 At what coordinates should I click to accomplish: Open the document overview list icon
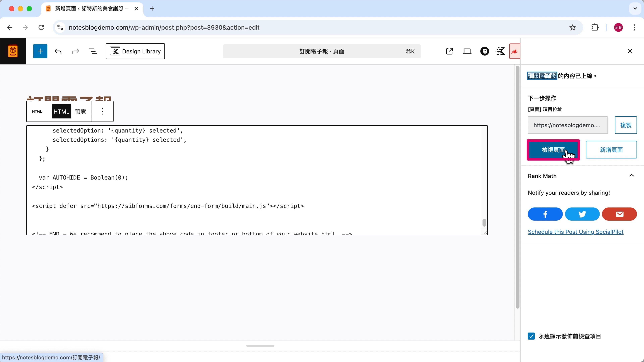point(93,51)
